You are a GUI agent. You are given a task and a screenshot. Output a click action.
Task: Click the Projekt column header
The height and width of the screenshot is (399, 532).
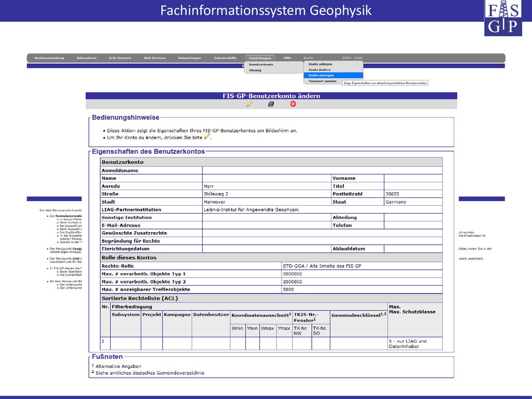(x=152, y=314)
